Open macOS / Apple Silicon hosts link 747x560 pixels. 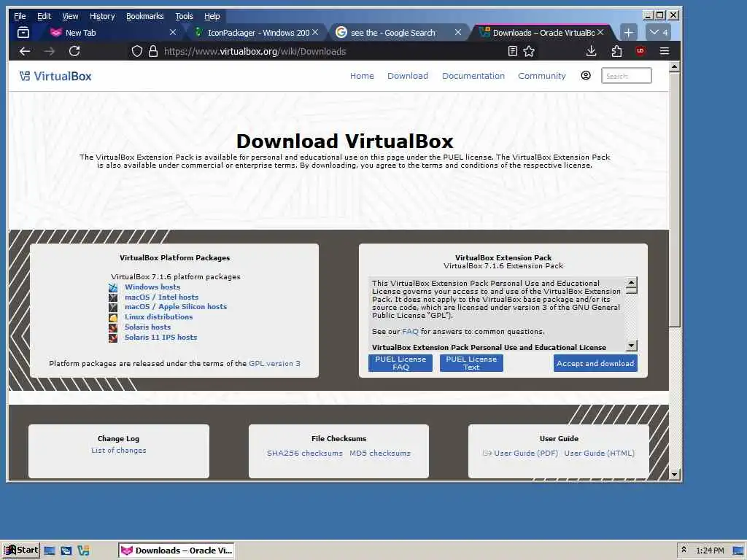click(176, 307)
